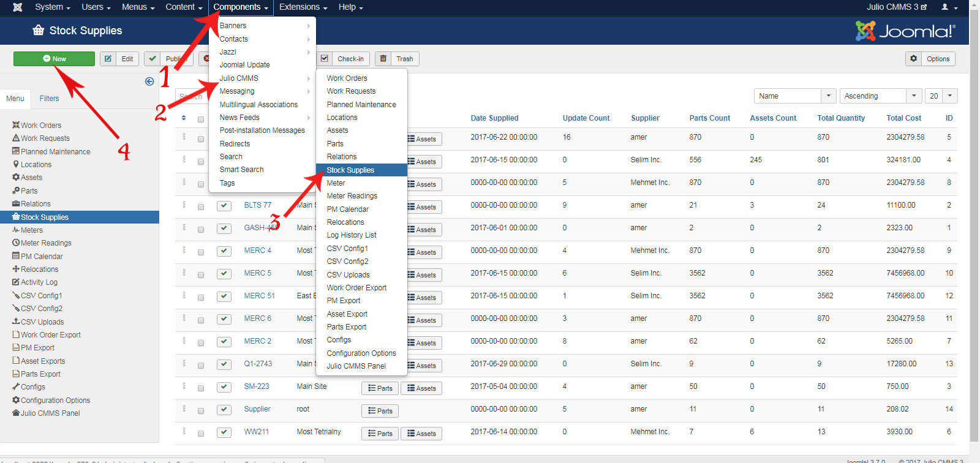The width and height of the screenshot is (980, 463).
Task: Click Parts button in SM-223 row
Action: tap(380, 388)
